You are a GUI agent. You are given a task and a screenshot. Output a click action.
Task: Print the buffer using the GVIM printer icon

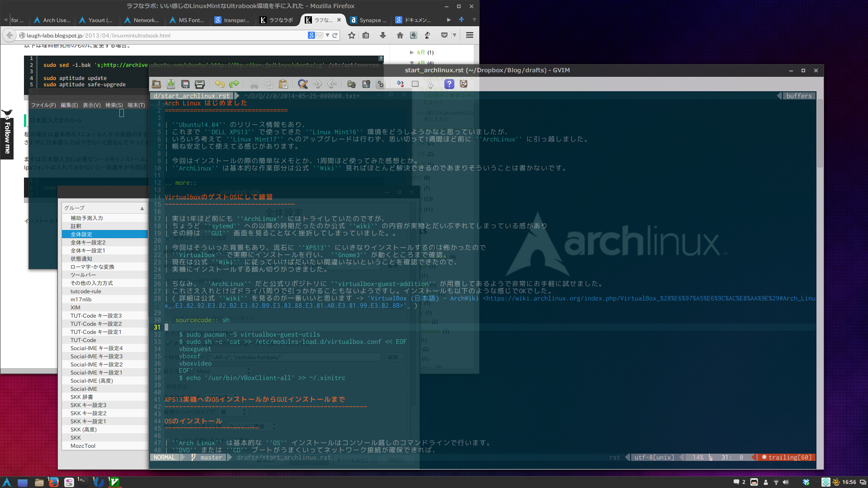[200, 84]
